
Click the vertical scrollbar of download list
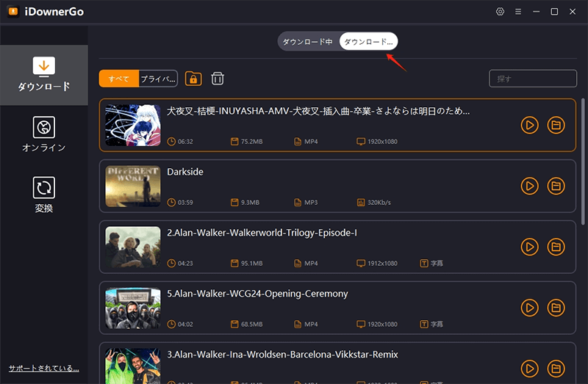tap(583, 162)
